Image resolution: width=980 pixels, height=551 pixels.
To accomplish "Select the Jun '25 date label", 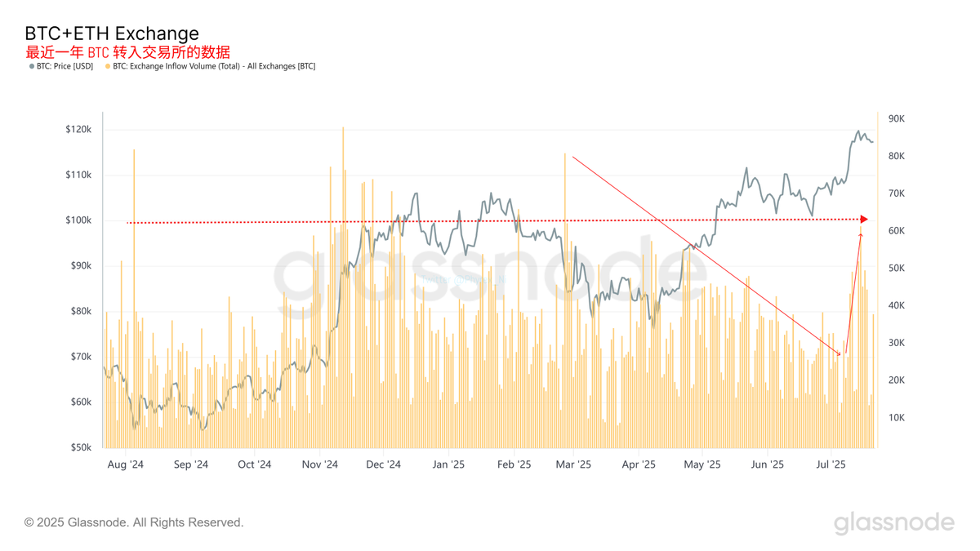I will (767, 464).
